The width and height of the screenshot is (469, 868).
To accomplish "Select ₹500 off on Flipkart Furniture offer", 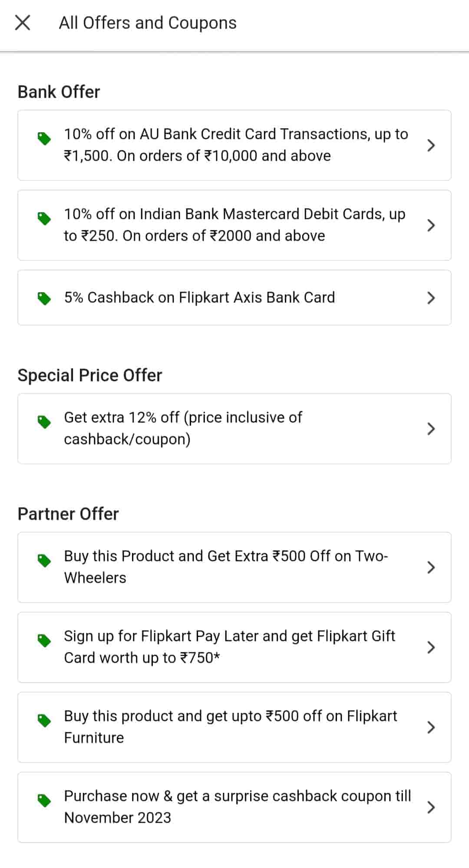I will pos(230,727).
